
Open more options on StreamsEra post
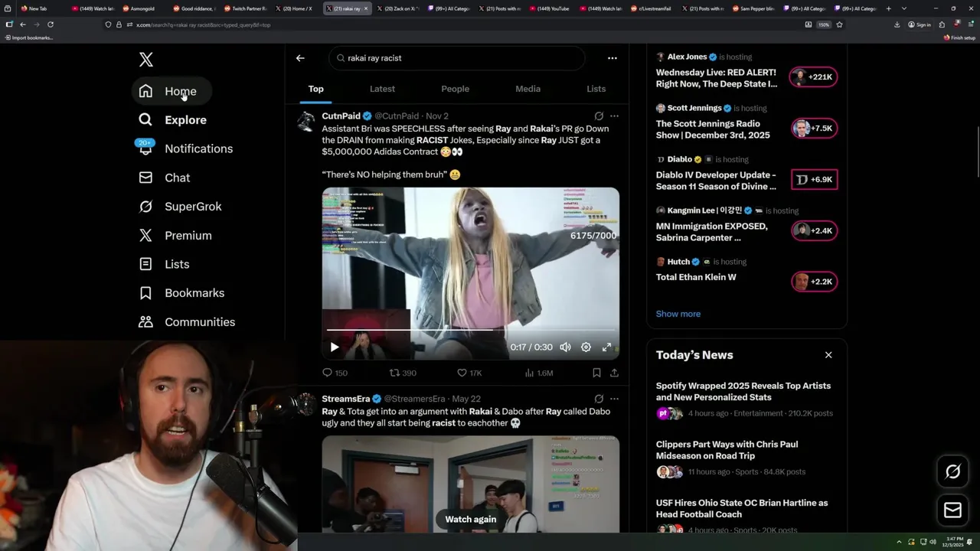[x=614, y=399]
